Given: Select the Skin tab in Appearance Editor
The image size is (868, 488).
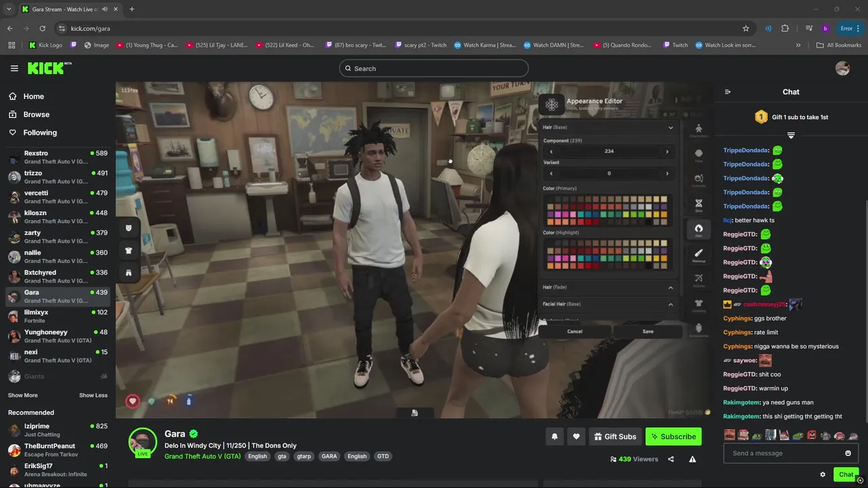Looking at the screenshot, I should tap(698, 205).
